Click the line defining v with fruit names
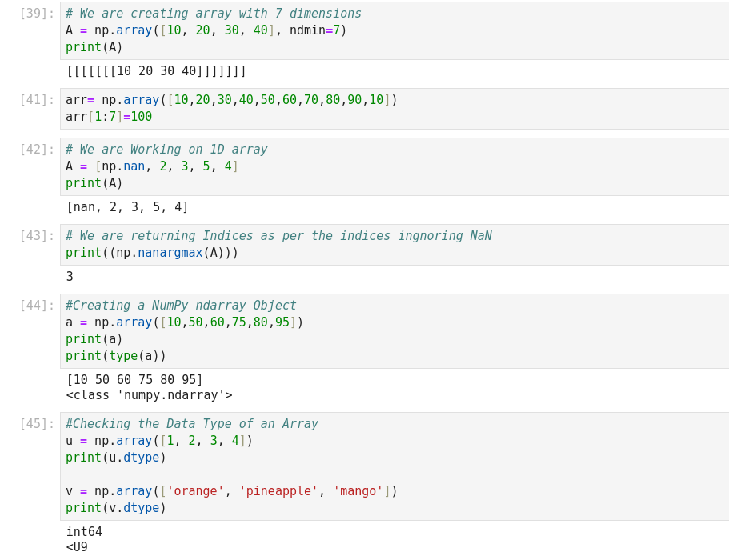Screen dimensions: 729x560 point(231,491)
